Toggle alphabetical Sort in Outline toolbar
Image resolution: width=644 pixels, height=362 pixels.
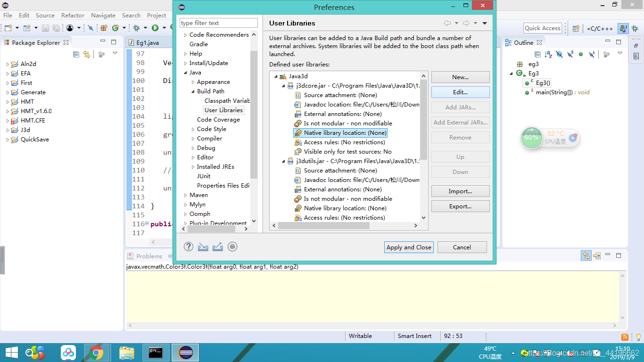tap(548, 54)
